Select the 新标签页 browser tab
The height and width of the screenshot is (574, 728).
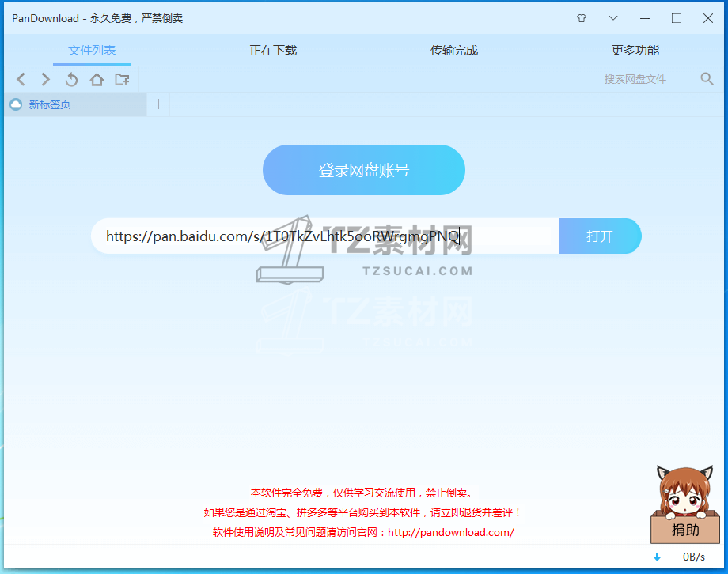(x=76, y=104)
